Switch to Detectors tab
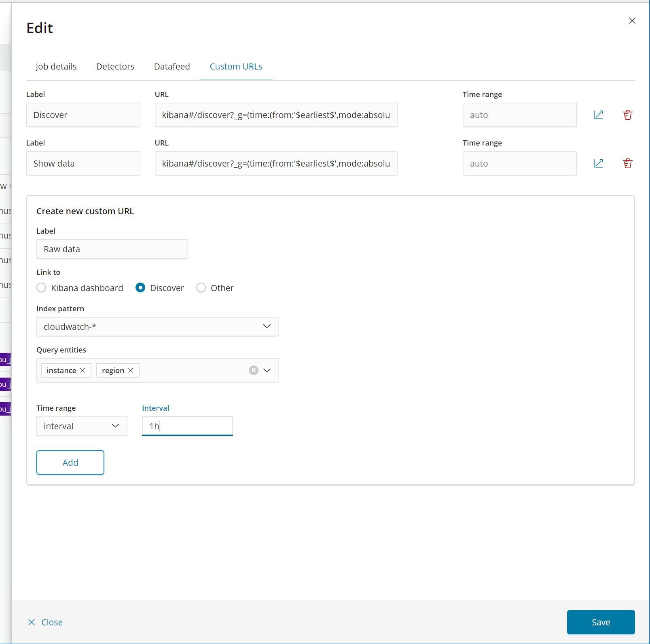 [x=115, y=66]
